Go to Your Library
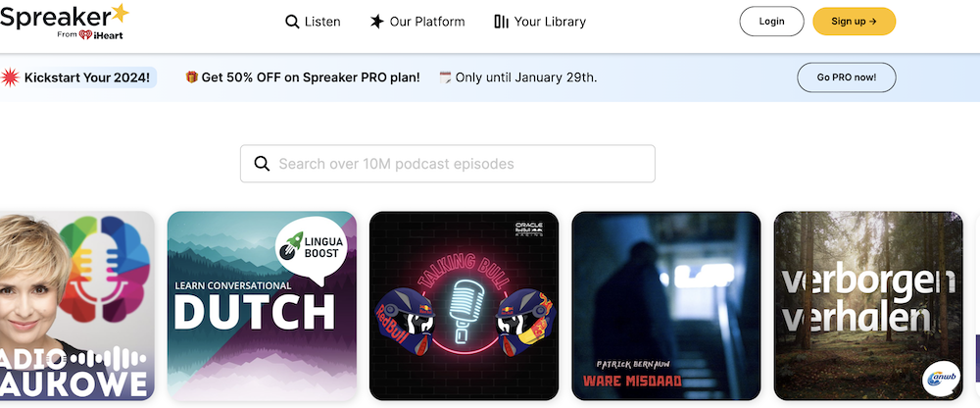The height and width of the screenshot is (408, 980). pyautogui.click(x=541, y=22)
